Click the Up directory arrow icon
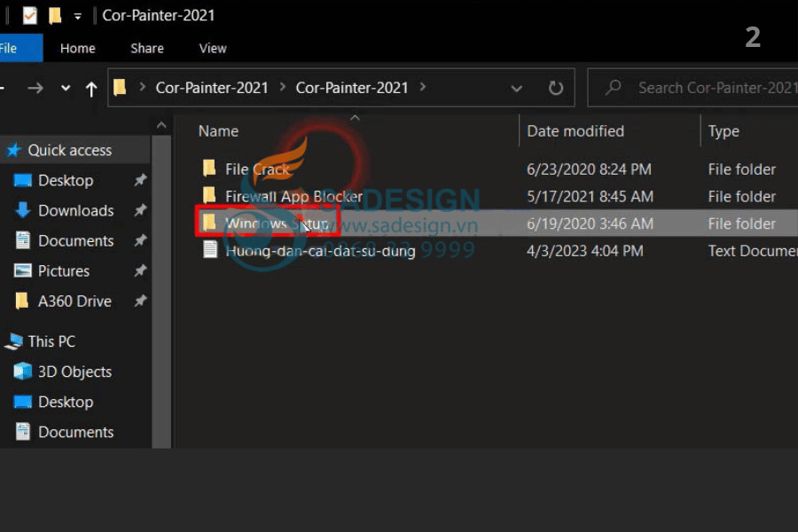The image size is (798, 532). click(91, 88)
